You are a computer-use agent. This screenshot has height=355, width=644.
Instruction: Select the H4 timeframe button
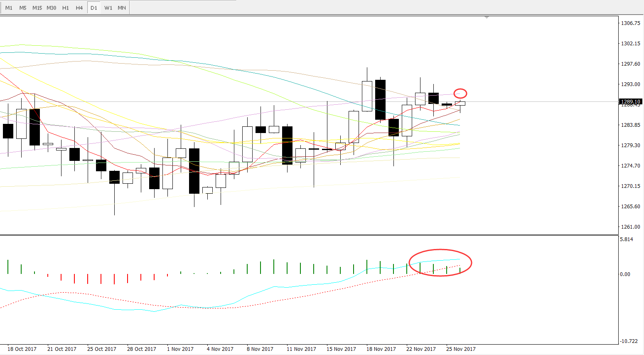coord(79,8)
